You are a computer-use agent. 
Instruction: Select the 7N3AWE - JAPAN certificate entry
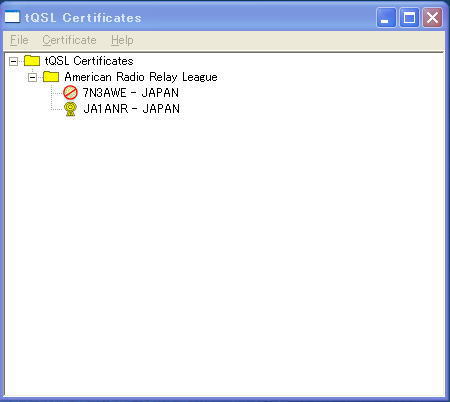point(131,93)
